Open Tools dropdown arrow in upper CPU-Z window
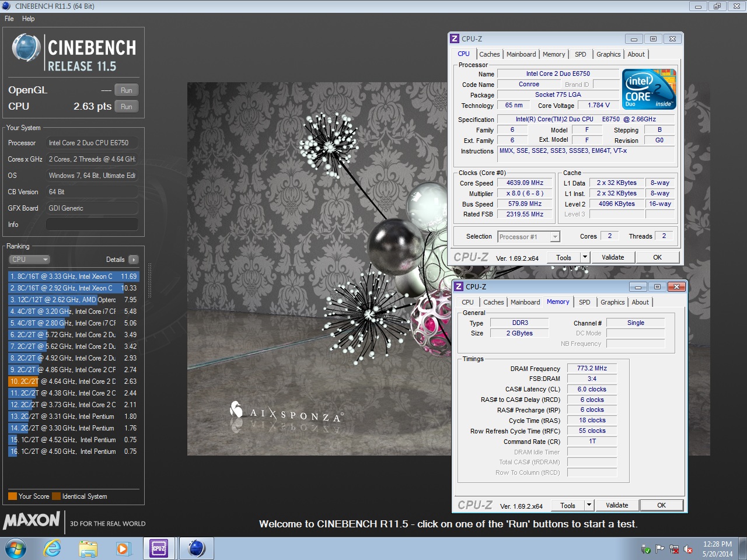747x560 pixels. click(x=585, y=258)
